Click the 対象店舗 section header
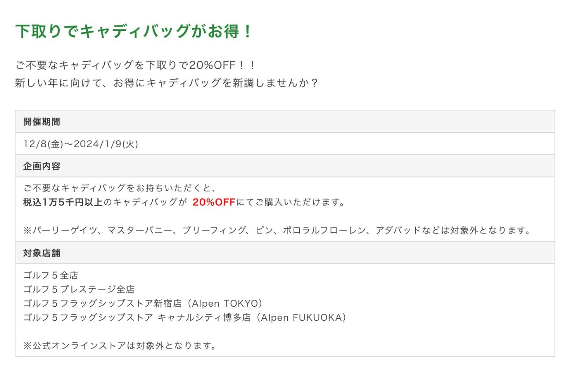563x392 pixels. point(42,253)
